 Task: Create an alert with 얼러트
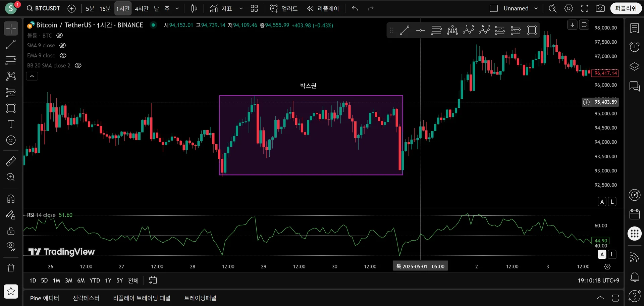pos(284,8)
